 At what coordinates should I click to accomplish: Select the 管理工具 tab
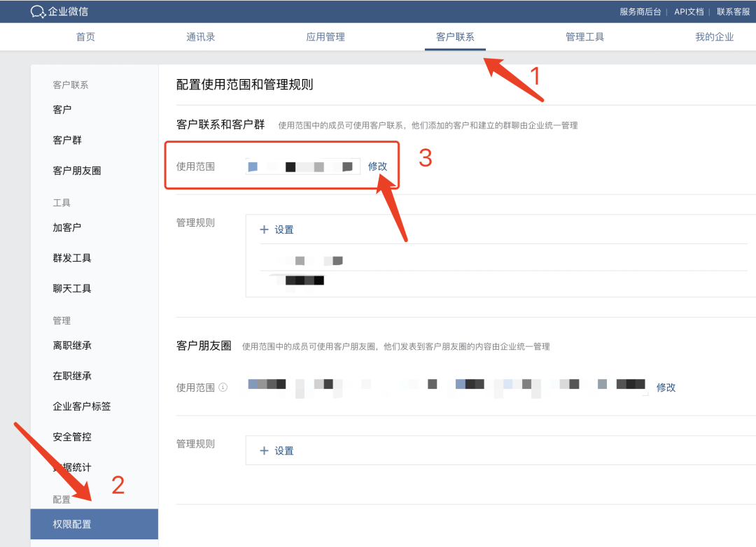point(584,37)
